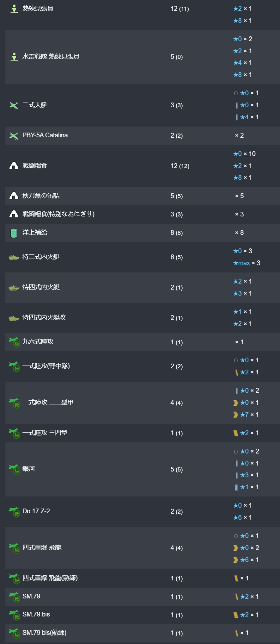The width and height of the screenshot is (280, 644).
Task: Click the count 12 (12) for 戦闘糧食
Action: point(180,166)
